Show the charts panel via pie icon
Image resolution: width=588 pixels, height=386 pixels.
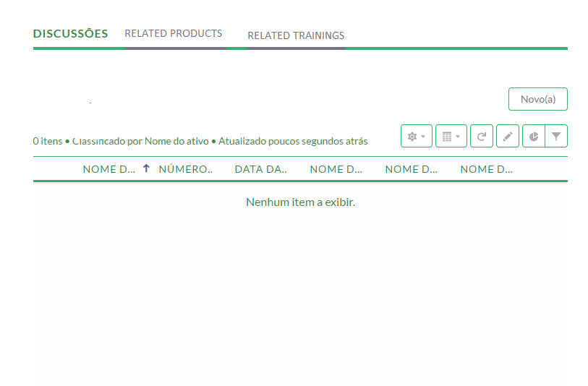coord(534,137)
